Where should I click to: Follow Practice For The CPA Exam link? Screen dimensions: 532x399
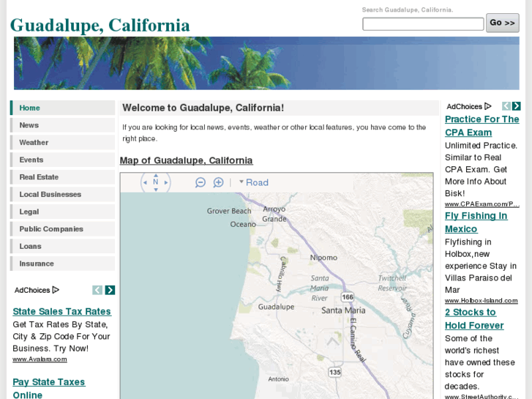point(482,126)
